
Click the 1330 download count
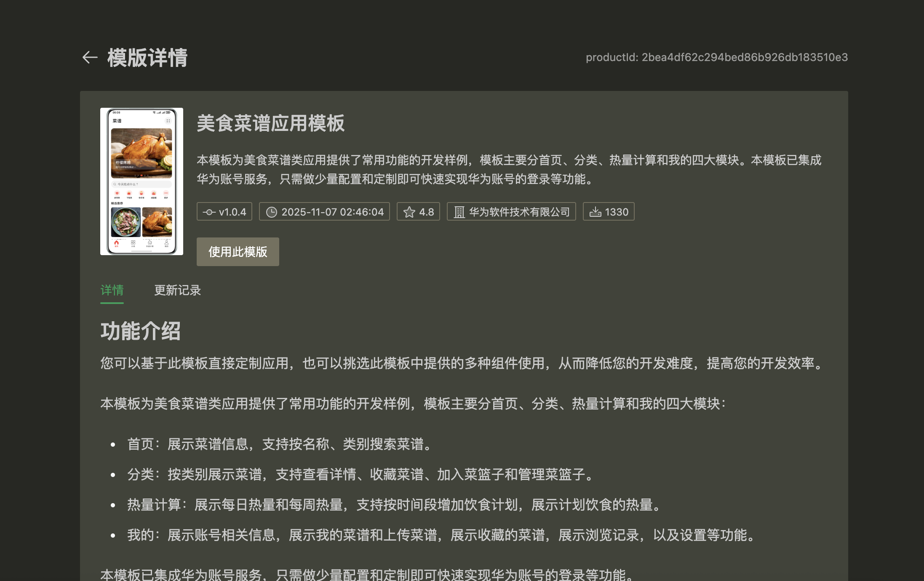pyautogui.click(x=617, y=212)
